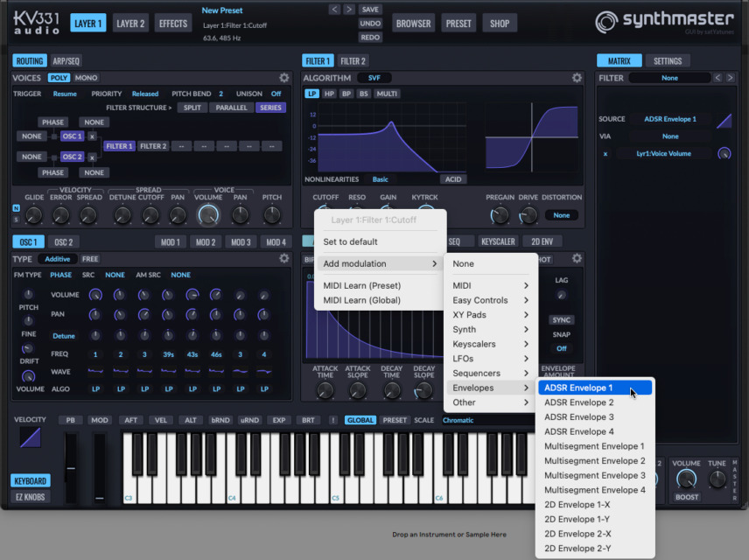Click the Glide knob
Image resolution: width=749 pixels, height=560 pixels.
33,215
